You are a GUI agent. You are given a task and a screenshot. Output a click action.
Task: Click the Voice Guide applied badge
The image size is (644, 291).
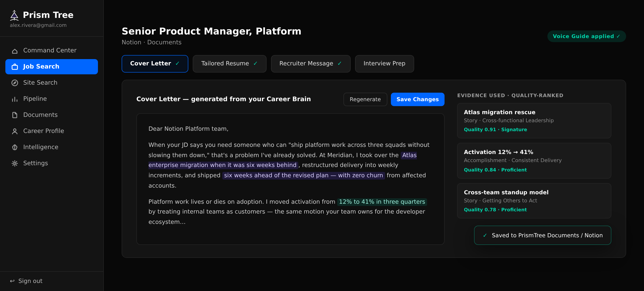[586, 36]
